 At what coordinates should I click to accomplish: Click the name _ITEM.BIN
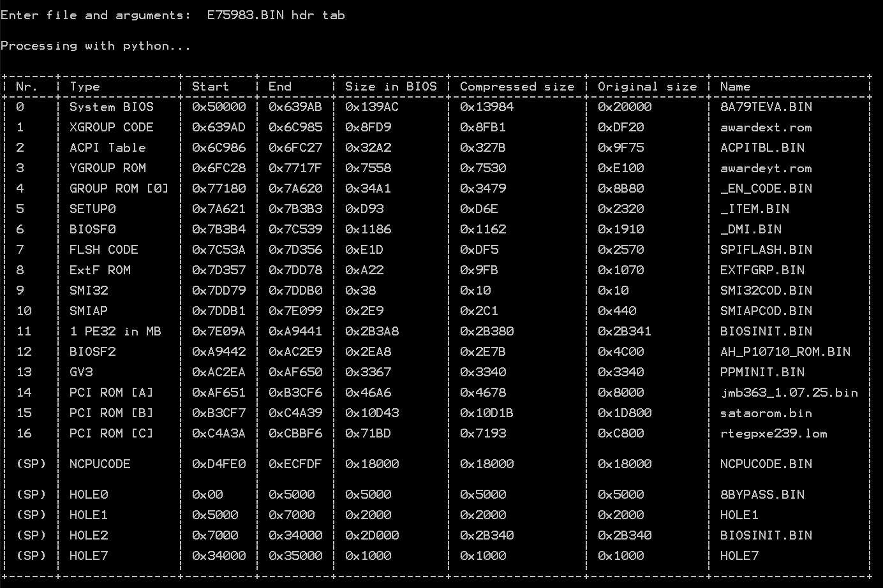click(x=755, y=209)
